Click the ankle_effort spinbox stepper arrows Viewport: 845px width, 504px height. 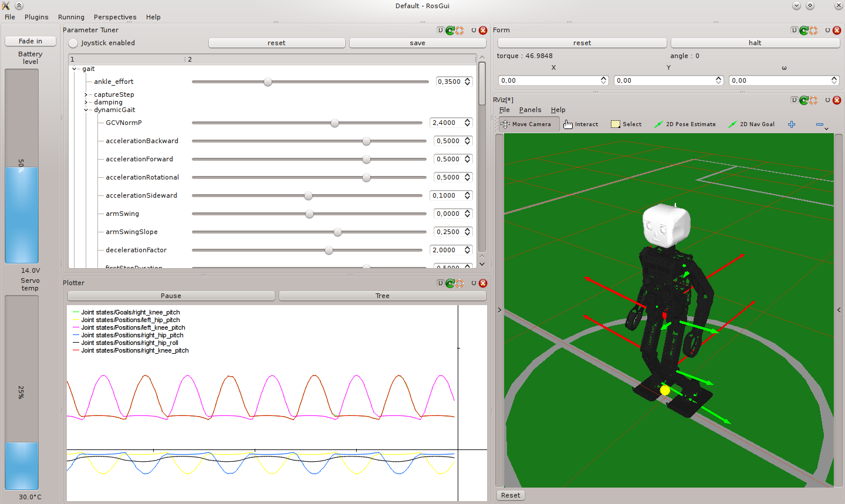tap(468, 82)
